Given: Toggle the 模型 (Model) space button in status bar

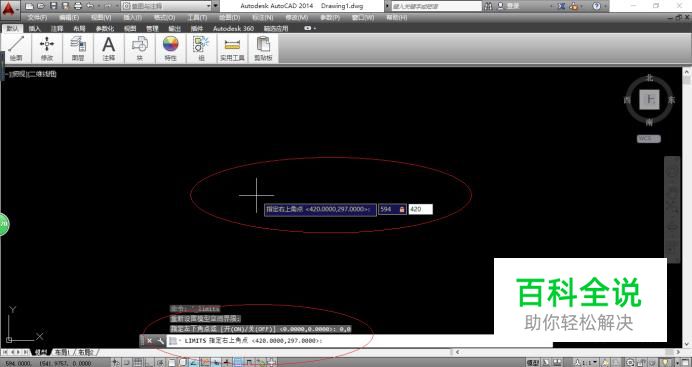Looking at the screenshot, I should (533, 363).
